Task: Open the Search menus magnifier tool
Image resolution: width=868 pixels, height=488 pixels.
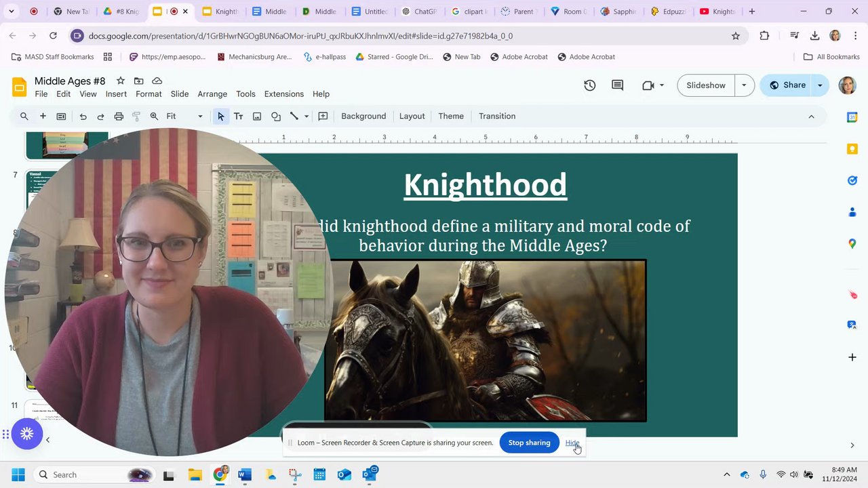Action: point(24,117)
